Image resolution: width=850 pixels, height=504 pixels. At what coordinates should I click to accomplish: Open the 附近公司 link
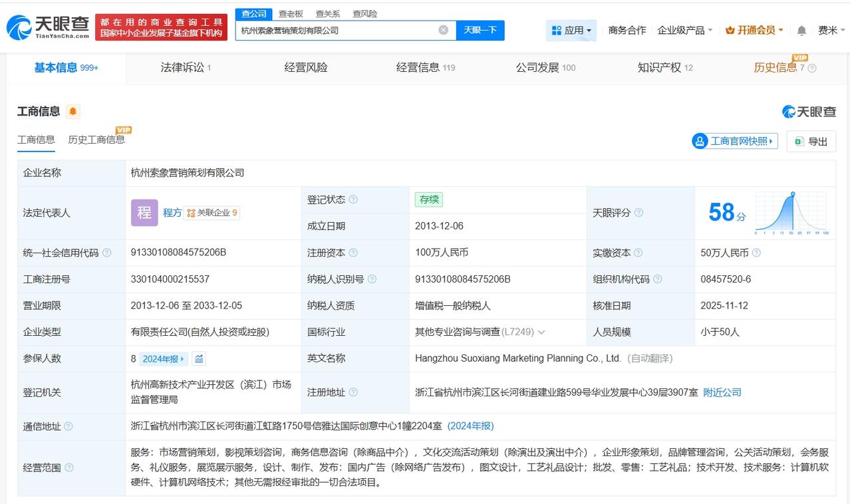coord(722,392)
